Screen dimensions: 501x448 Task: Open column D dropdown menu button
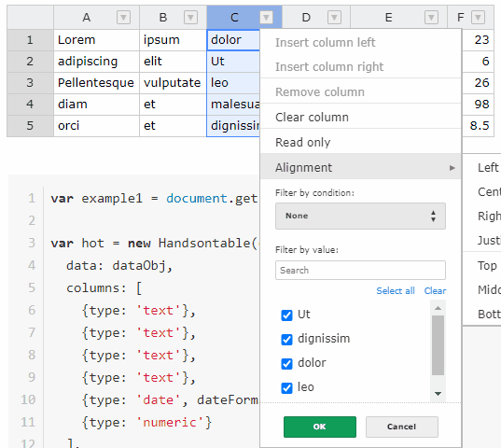click(335, 17)
